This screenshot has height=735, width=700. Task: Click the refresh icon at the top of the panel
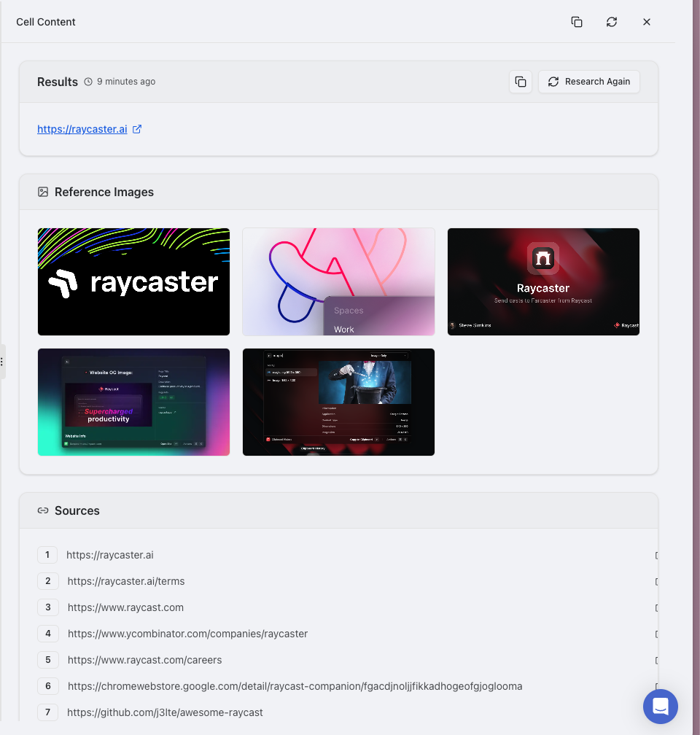[x=611, y=22]
